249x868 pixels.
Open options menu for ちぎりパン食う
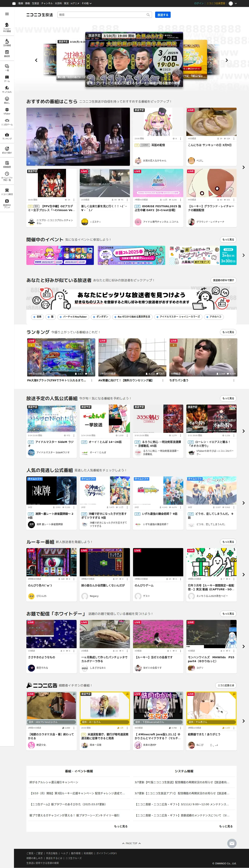[233, 380]
